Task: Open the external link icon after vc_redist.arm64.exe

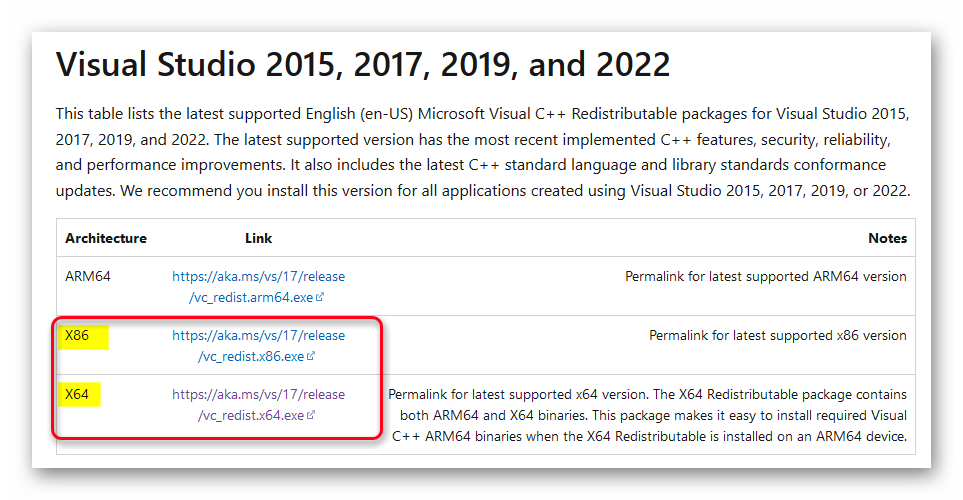Action: [x=320, y=298]
